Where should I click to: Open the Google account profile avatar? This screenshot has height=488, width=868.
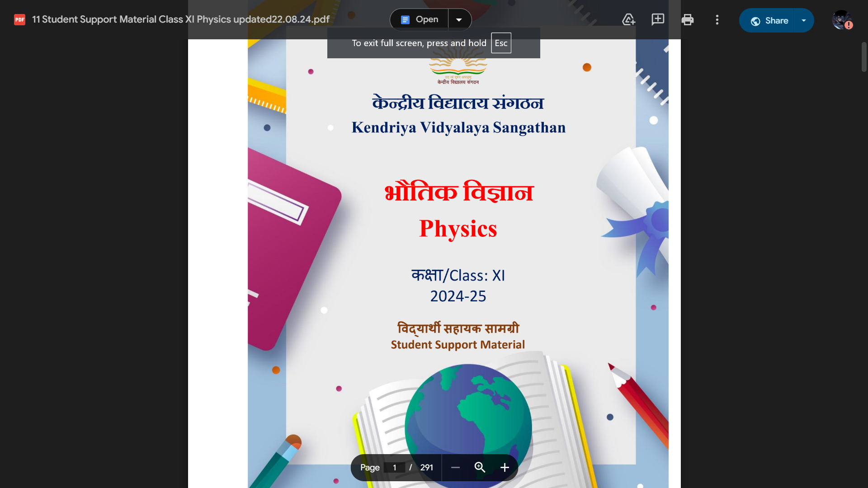841,20
